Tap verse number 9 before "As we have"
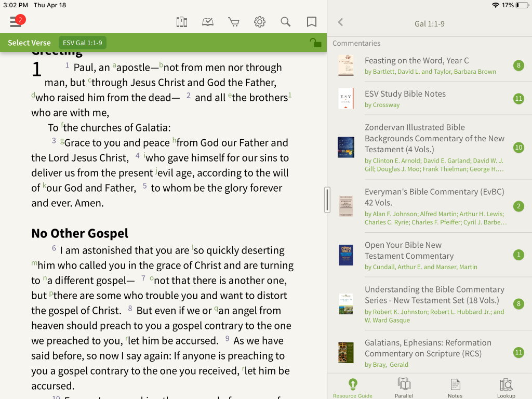This screenshot has width=532, height=399. pos(228,339)
